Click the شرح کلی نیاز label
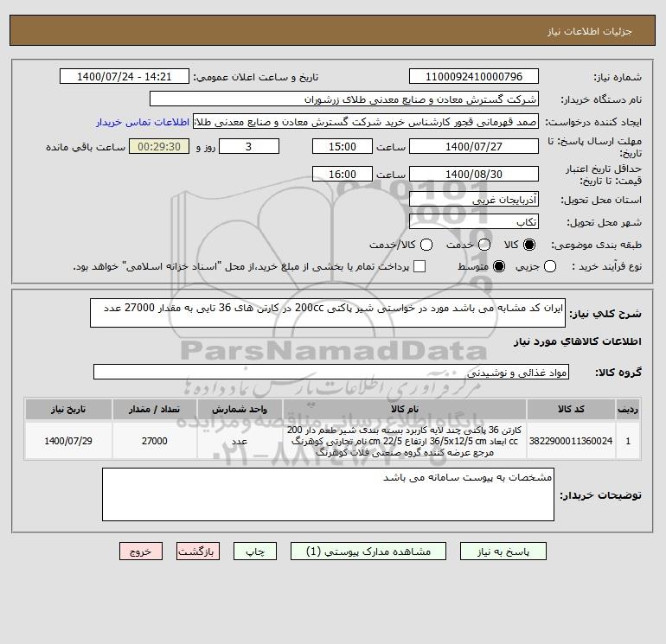Screen dimensions: 666x644 (x=605, y=314)
